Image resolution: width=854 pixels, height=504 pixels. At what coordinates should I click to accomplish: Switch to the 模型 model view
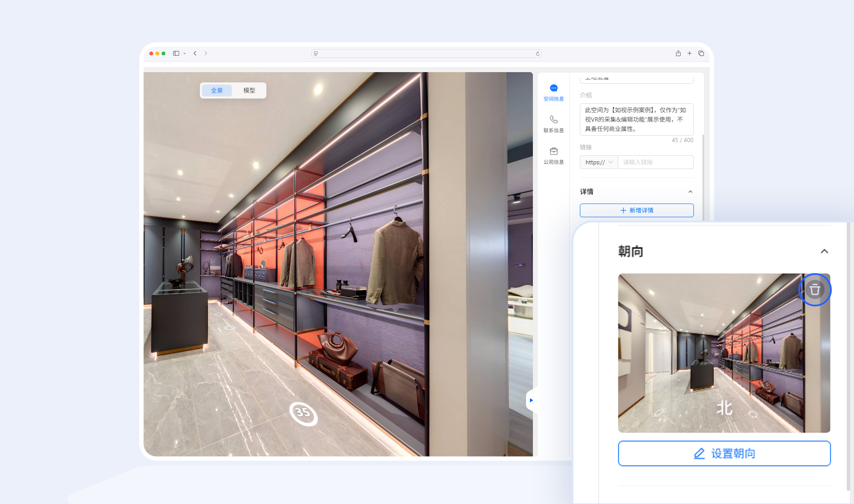coord(249,90)
